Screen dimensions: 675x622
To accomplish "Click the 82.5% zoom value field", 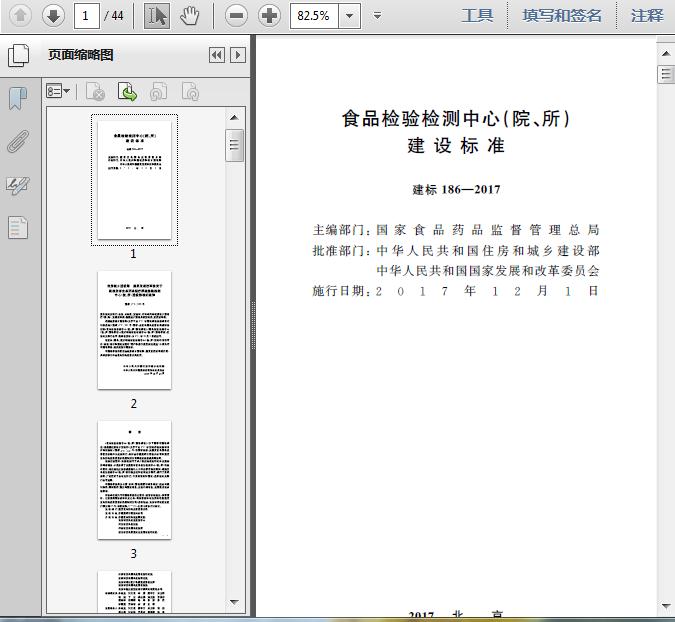I will tap(314, 16).
